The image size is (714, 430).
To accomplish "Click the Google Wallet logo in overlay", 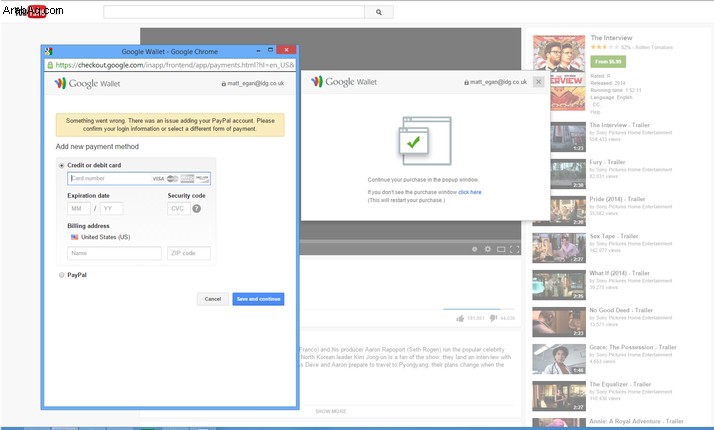I will coord(344,82).
